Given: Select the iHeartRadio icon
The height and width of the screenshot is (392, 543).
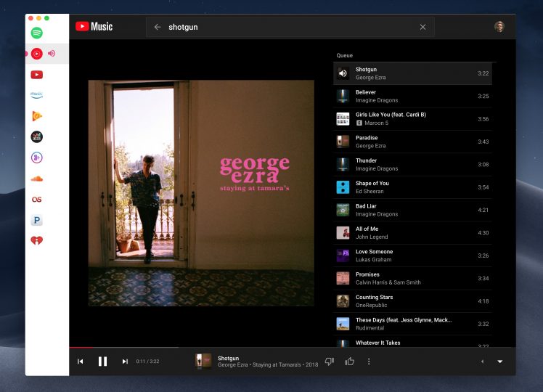Looking at the screenshot, I should click(36, 240).
